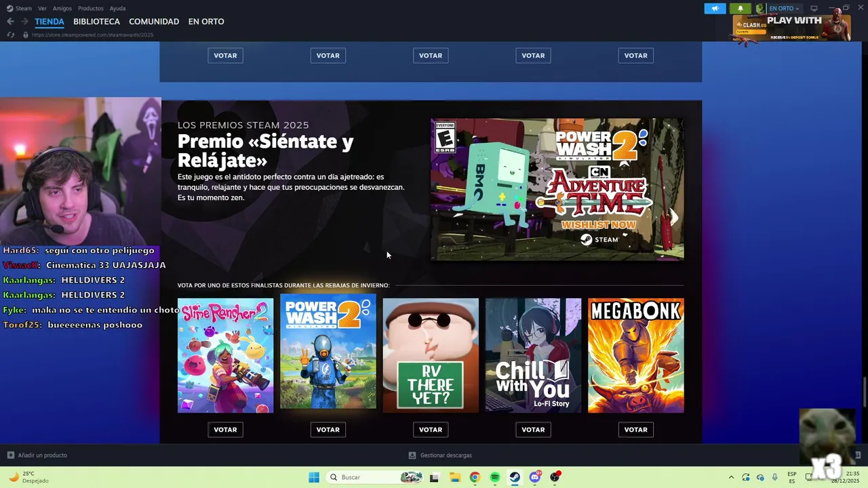Click the MEGABONK cover art
Image resolution: width=868 pixels, height=488 pixels.
(636, 355)
